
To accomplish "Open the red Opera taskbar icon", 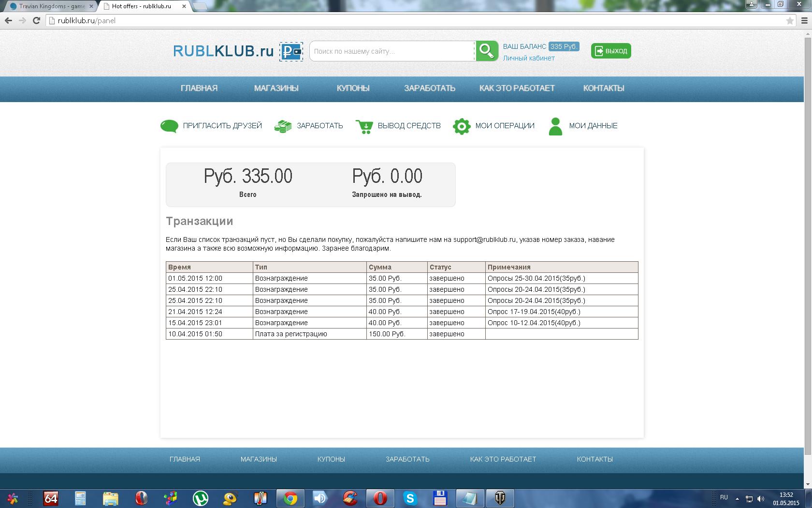I will (x=380, y=498).
